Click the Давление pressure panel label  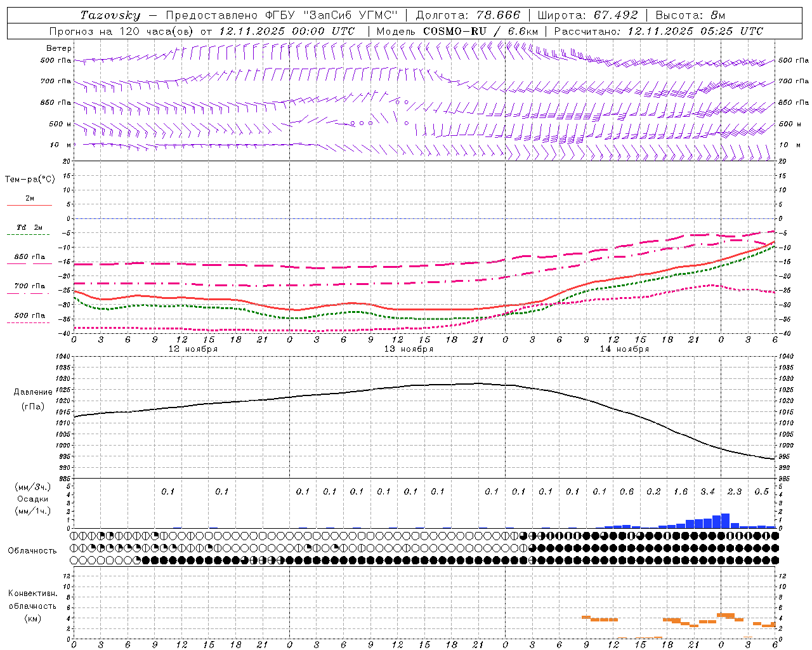click(33, 392)
